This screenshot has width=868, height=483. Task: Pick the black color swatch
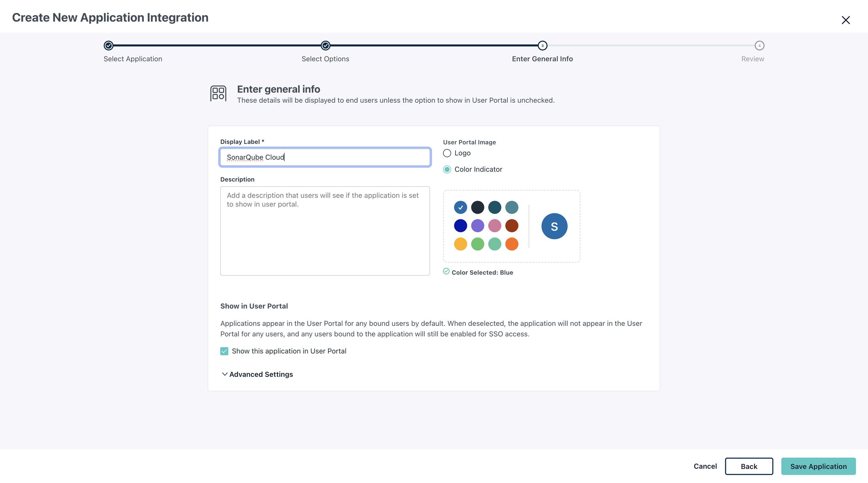pyautogui.click(x=477, y=207)
